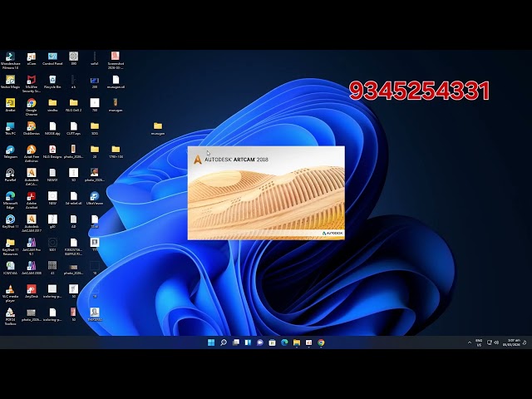Click the Autodesk ArtCAM 2018 splash screen
The width and height of the screenshot is (532, 399).
266,193
